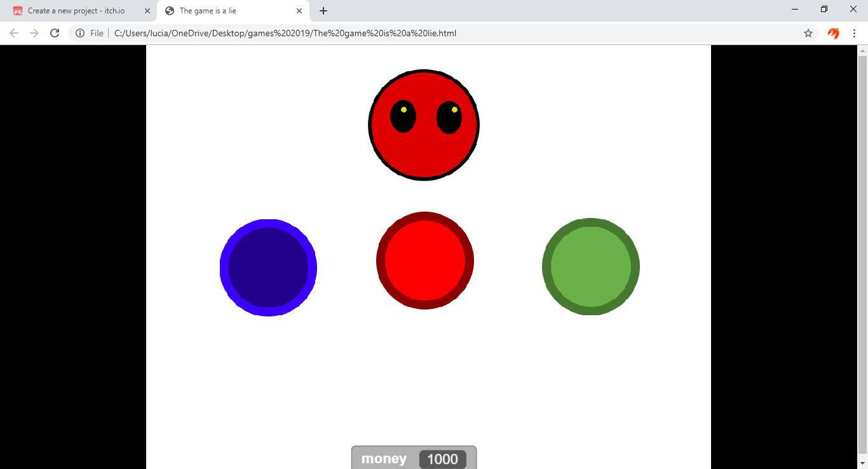
Task: Minimize the Chrome window
Action: 795,10
